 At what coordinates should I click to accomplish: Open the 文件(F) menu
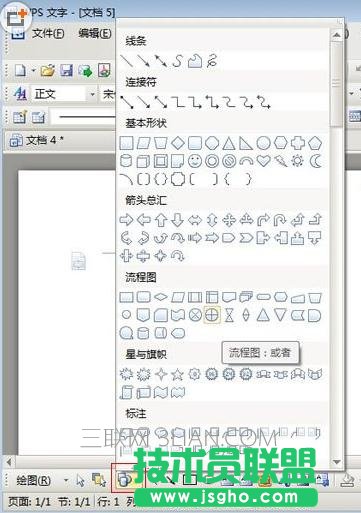point(48,33)
